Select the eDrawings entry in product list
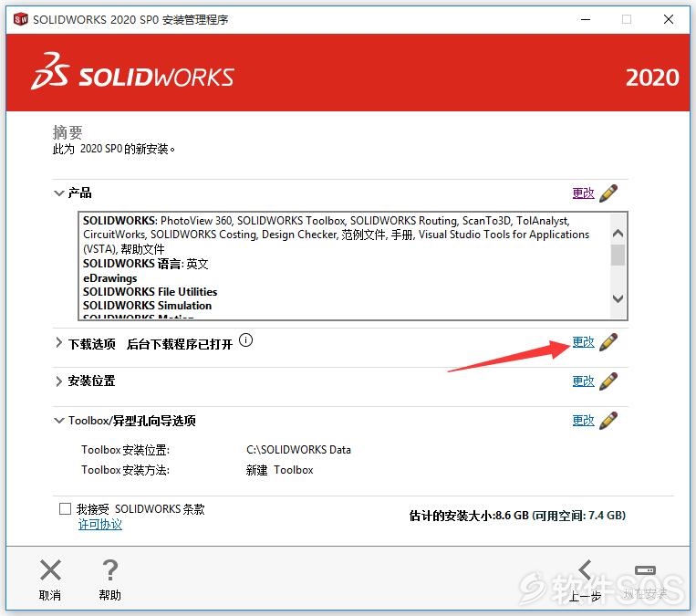Screen dimensions: 696x616 point(110,278)
